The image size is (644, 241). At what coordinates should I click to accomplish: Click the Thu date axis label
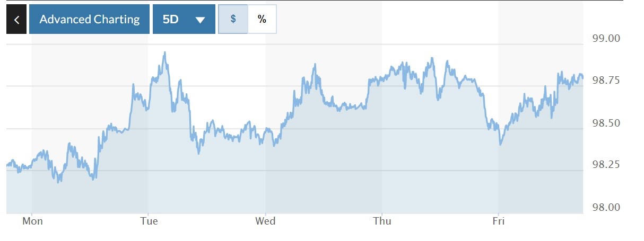click(x=382, y=221)
